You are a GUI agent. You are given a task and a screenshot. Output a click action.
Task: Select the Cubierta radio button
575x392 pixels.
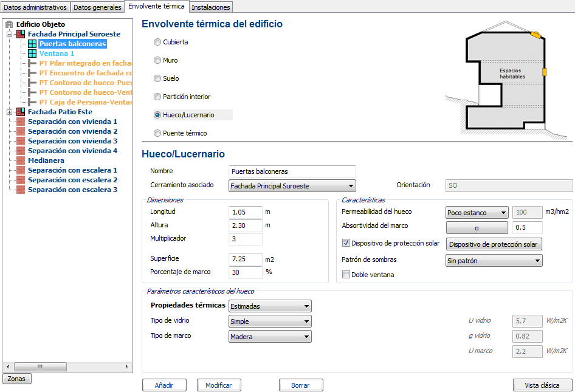pyautogui.click(x=157, y=42)
